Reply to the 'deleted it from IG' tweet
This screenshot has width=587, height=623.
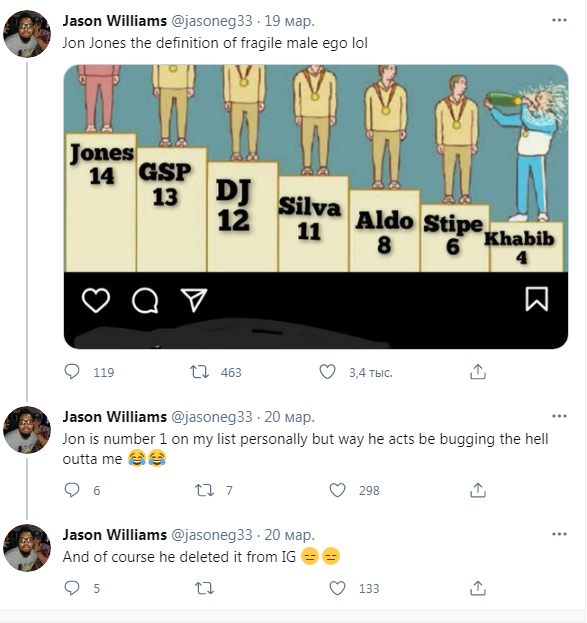pos(72,588)
